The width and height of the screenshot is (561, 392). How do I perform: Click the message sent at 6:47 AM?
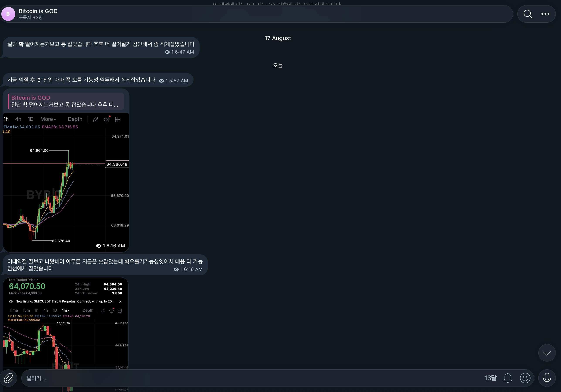point(101,48)
